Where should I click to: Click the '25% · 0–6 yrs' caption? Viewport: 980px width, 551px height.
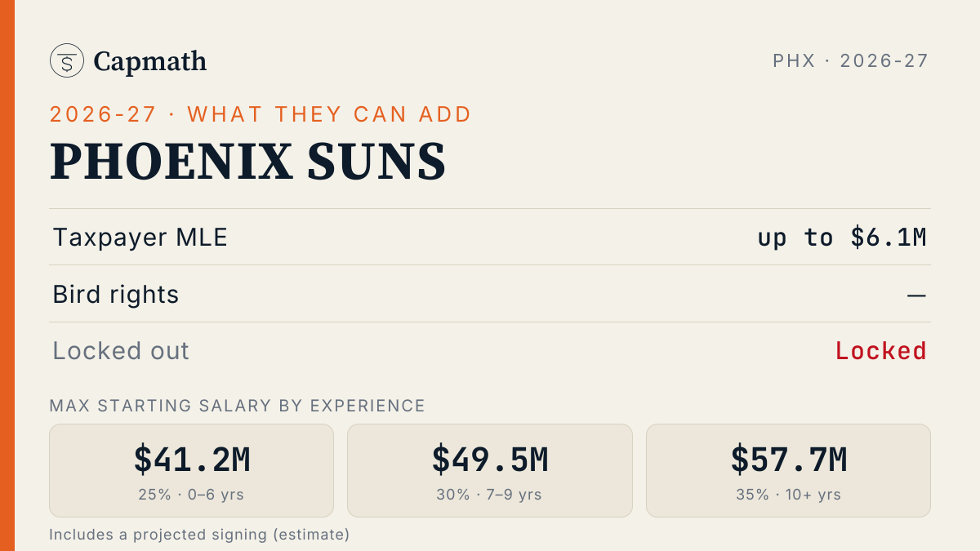(192, 495)
